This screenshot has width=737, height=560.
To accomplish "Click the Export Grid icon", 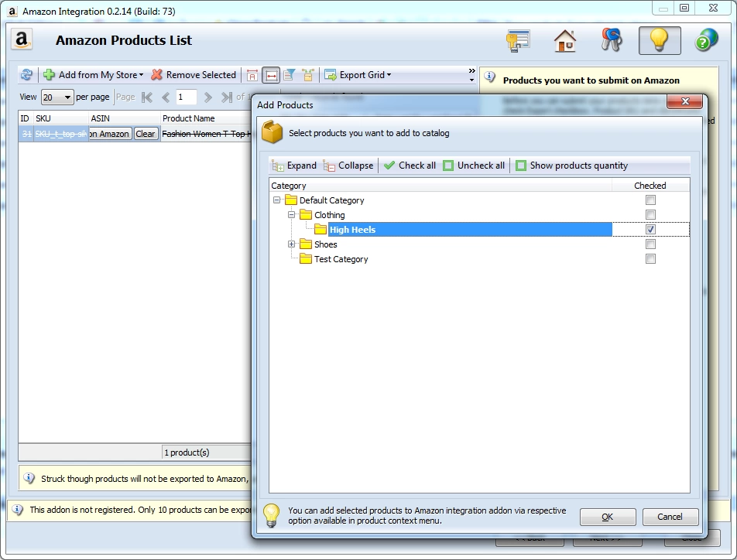I will [331, 75].
